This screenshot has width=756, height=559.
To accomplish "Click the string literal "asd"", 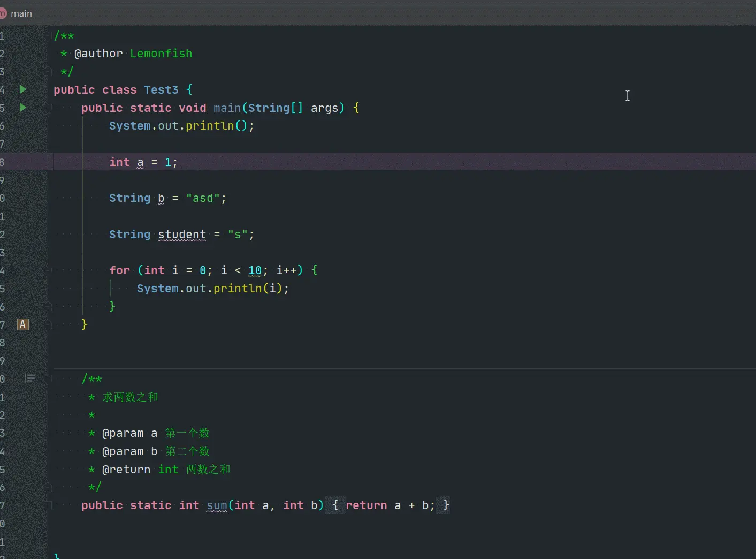I will tap(203, 198).
